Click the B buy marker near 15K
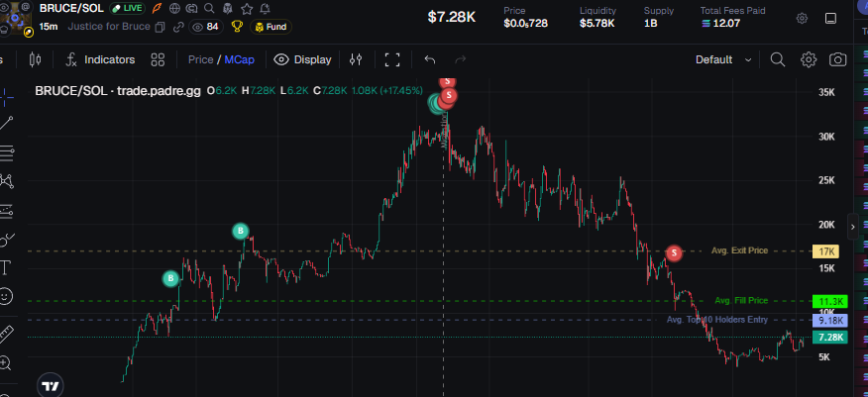868x397 pixels. 171,278
